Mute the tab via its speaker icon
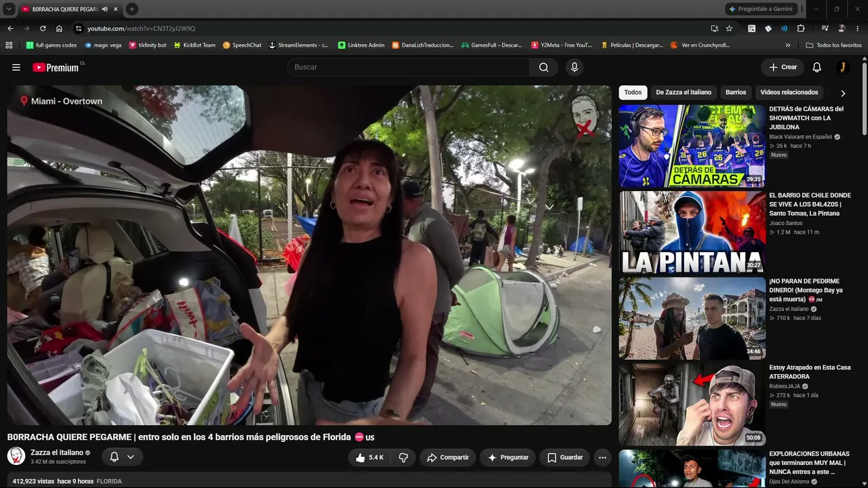The image size is (868, 488). pyautogui.click(x=104, y=9)
